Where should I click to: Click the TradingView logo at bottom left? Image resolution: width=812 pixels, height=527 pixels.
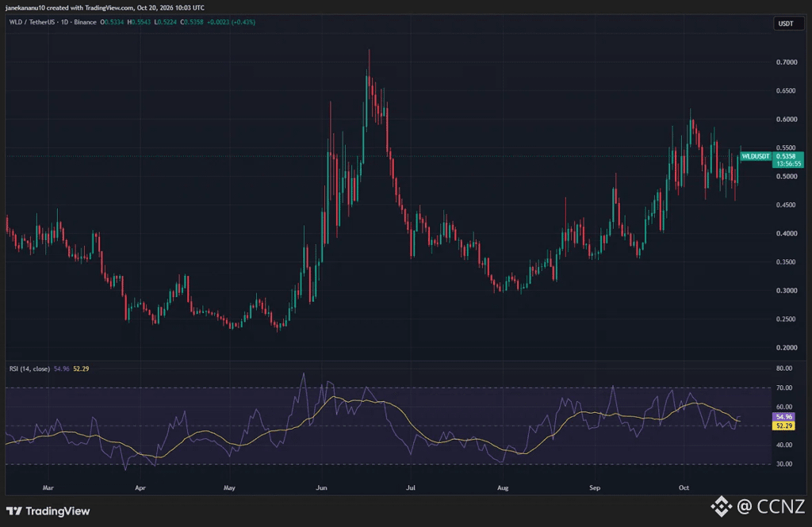tap(48, 511)
